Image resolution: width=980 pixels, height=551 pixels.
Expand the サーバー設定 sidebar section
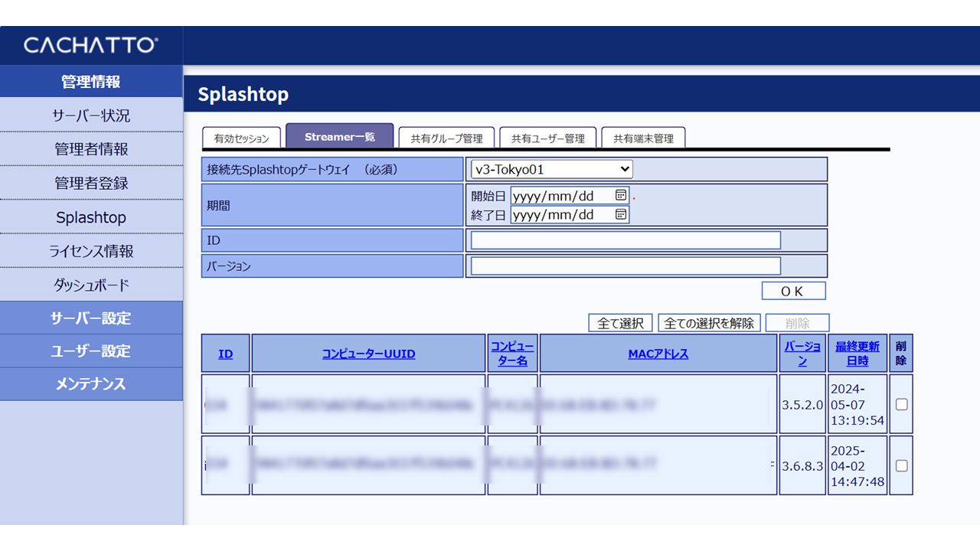coord(91,318)
